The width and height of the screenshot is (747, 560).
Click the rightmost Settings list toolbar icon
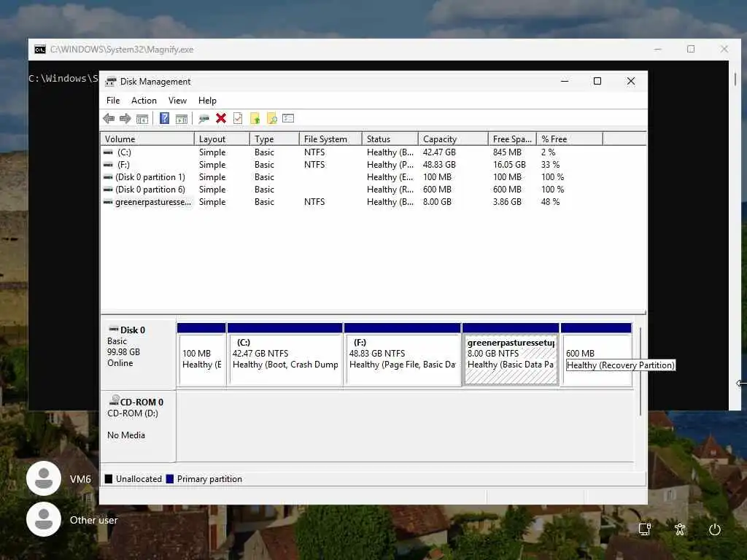coord(288,118)
